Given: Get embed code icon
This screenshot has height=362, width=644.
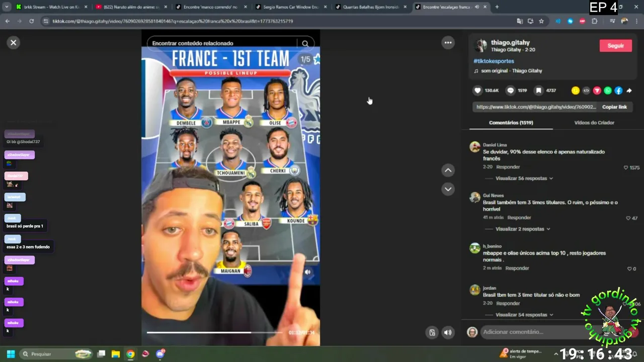Looking at the screenshot, I should [586, 90].
